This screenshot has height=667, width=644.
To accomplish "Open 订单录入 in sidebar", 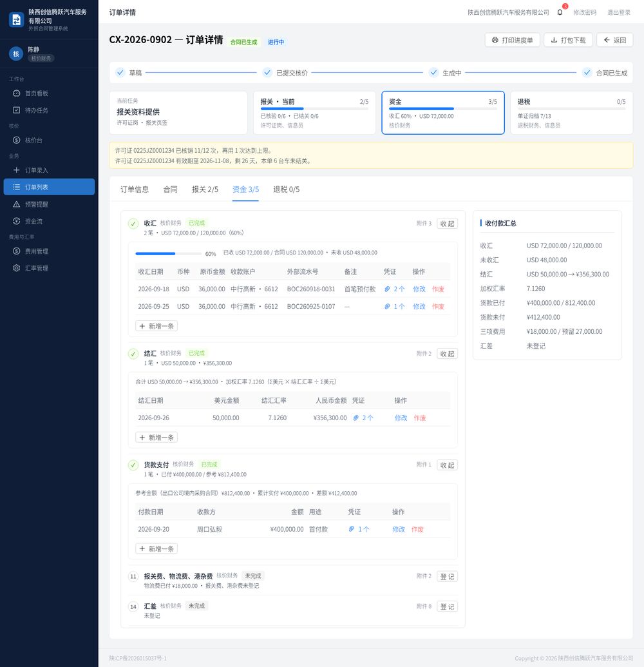I will tap(49, 170).
